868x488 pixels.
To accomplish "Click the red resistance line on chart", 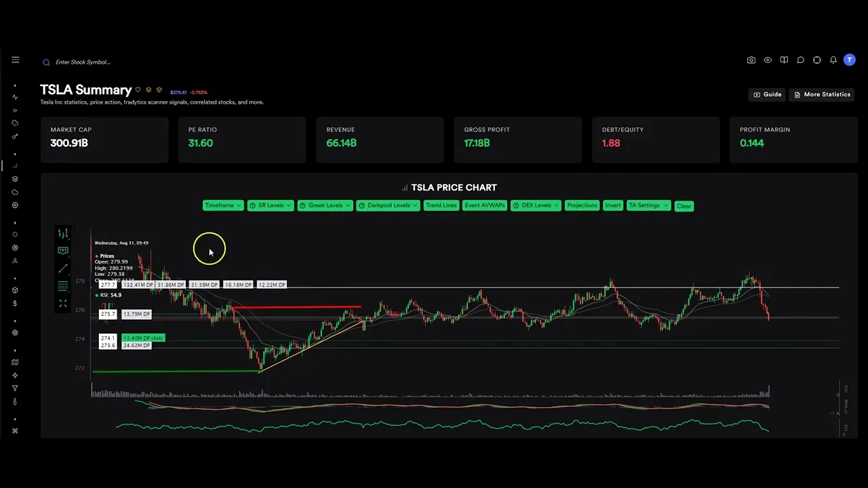I will tap(296, 307).
